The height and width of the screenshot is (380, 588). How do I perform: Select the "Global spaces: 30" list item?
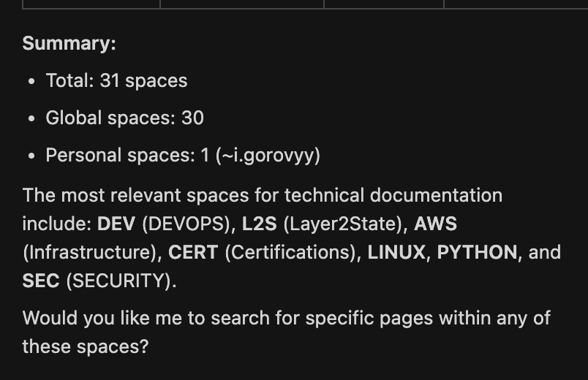tap(124, 118)
